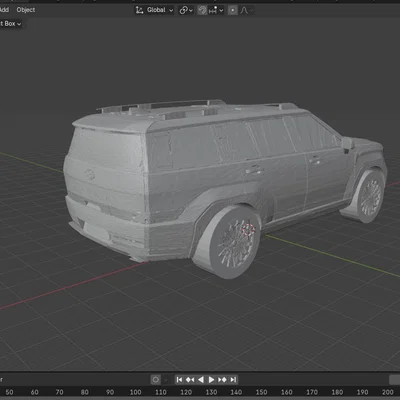This screenshot has height=400, width=400.
Task: Toggle proportional editing button
Action: click(233, 10)
